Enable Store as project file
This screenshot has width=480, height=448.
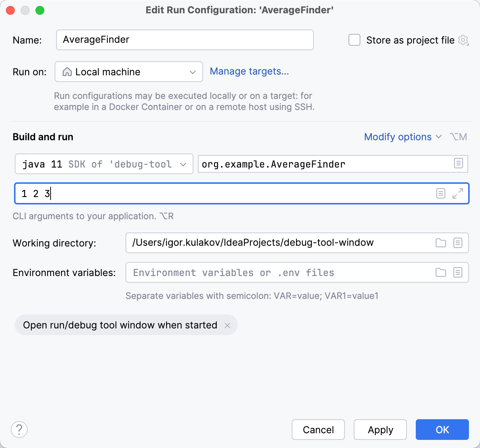tap(354, 40)
